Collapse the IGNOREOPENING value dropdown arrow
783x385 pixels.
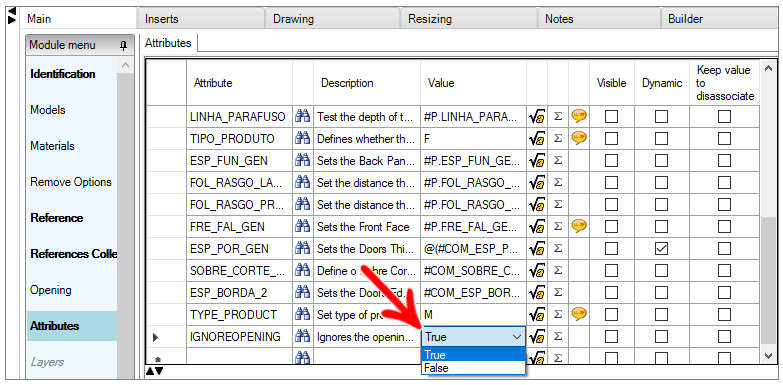[517, 337]
